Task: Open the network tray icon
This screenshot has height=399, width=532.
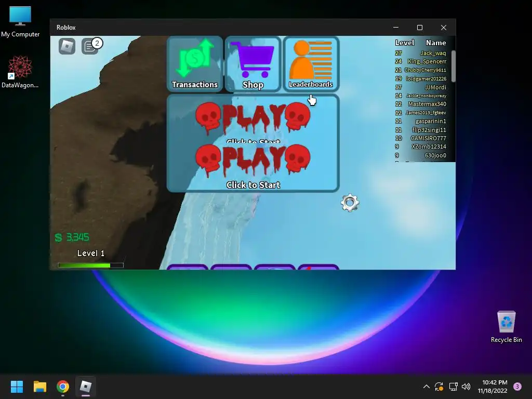Action: tap(453, 387)
